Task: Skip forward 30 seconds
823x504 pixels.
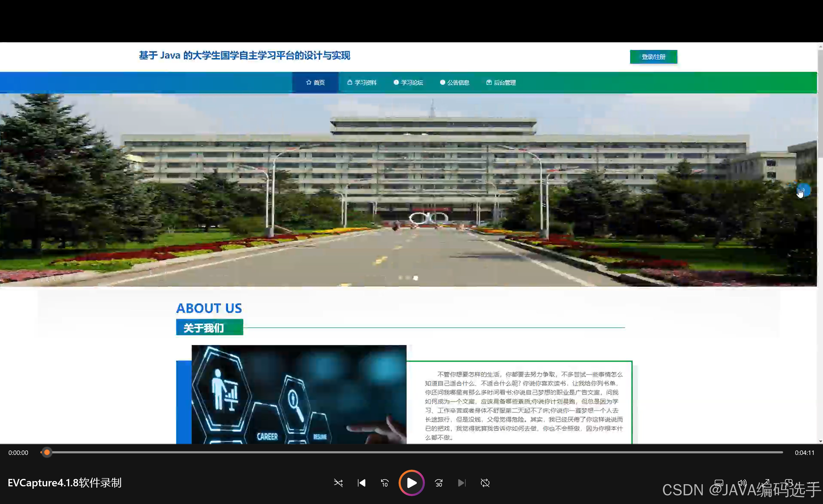Action: coord(439,483)
